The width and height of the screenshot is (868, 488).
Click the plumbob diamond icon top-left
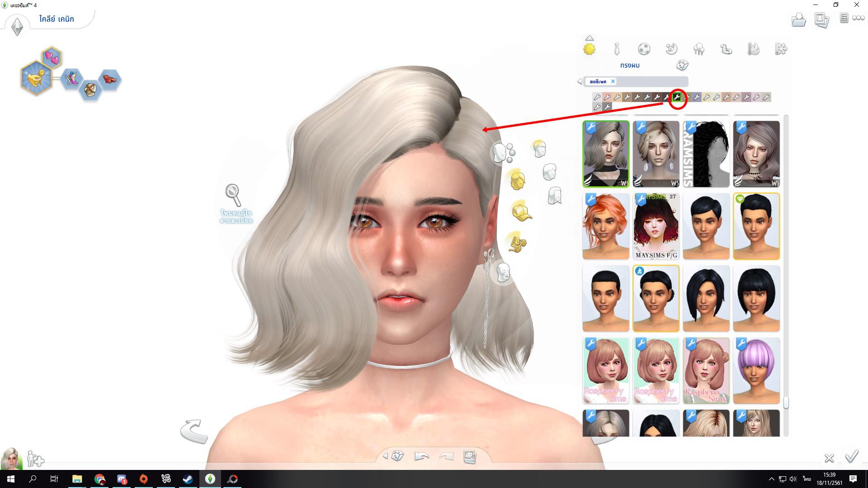[17, 27]
